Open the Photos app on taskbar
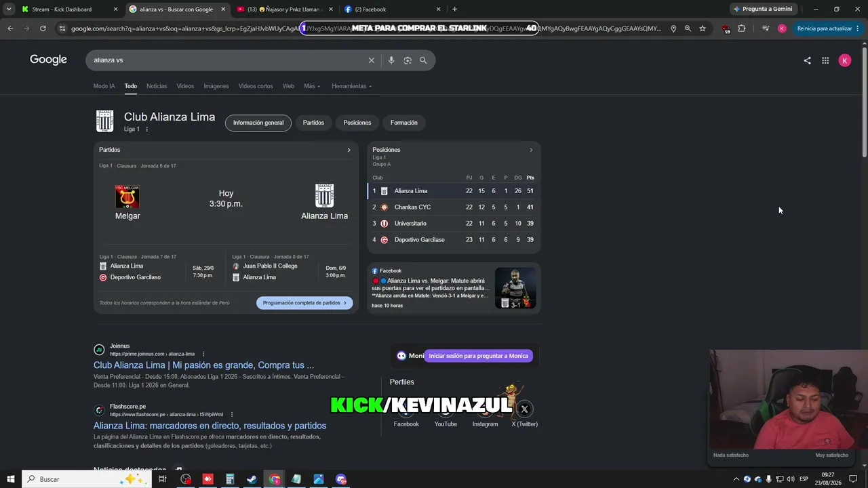The width and height of the screenshot is (868, 488). pos(319,479)
